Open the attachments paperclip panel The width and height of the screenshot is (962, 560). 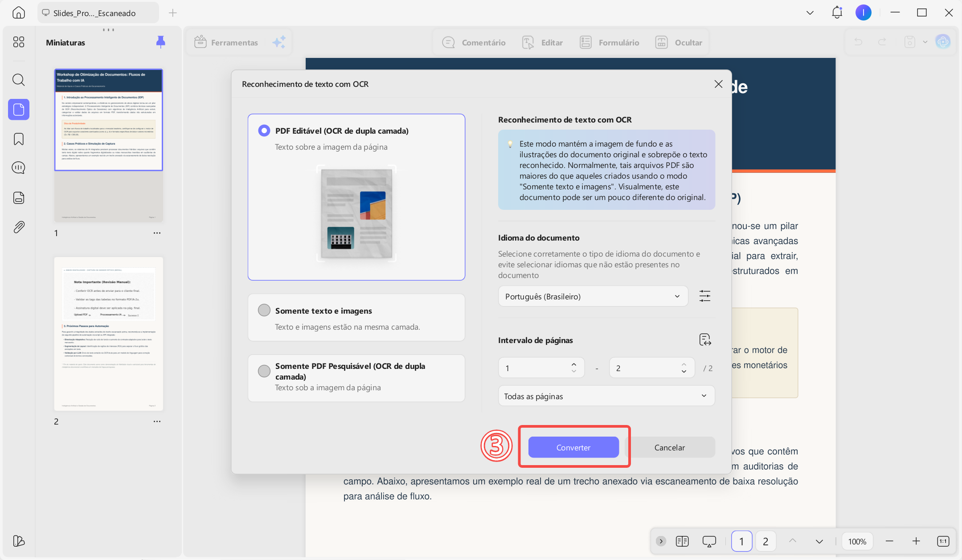click(18, 227)
